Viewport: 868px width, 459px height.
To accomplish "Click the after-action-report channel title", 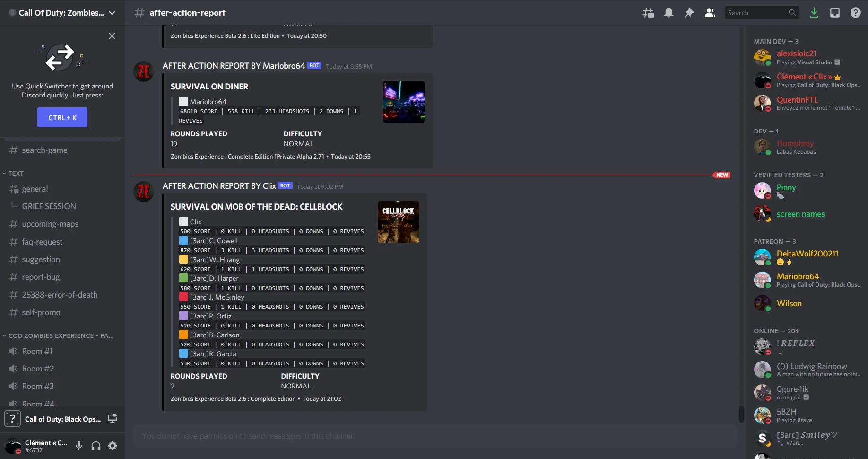I will (187, 13).
